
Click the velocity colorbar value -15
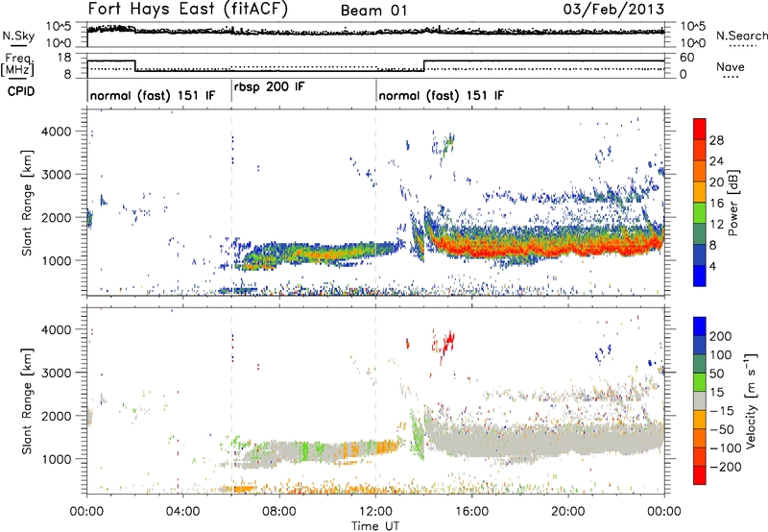point(720,411)
